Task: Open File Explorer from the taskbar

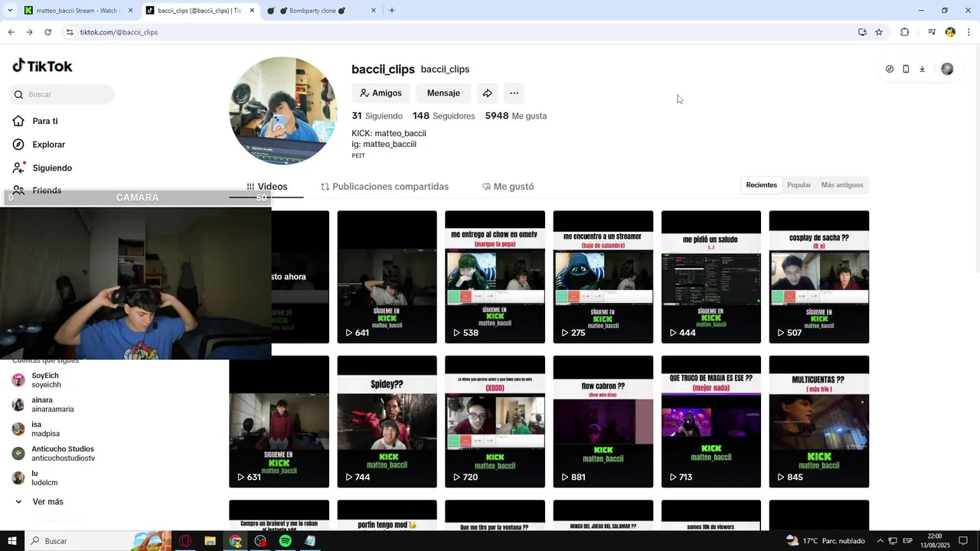Action: pyautogui.click(x=210, y=541)
